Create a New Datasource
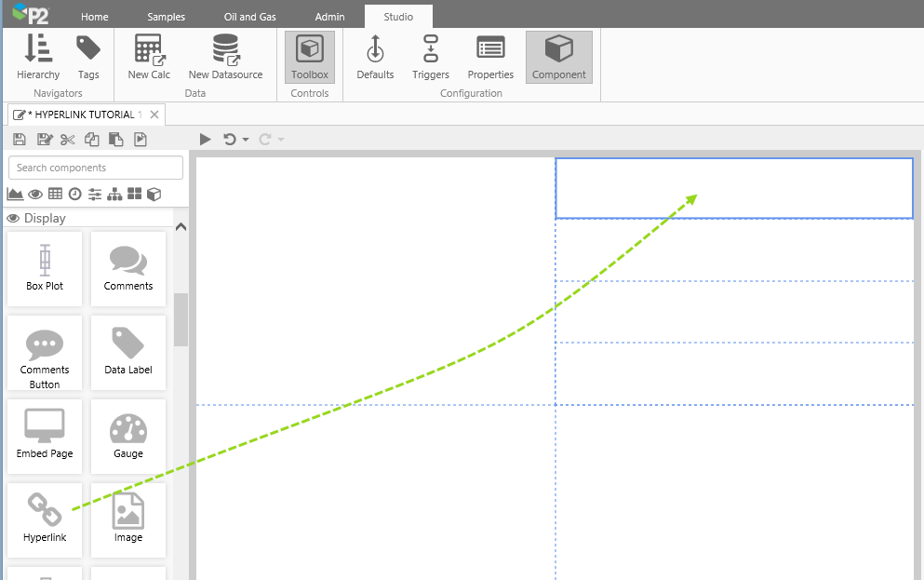The height and width of the screenshot is (580, 924). pos(225,57)
